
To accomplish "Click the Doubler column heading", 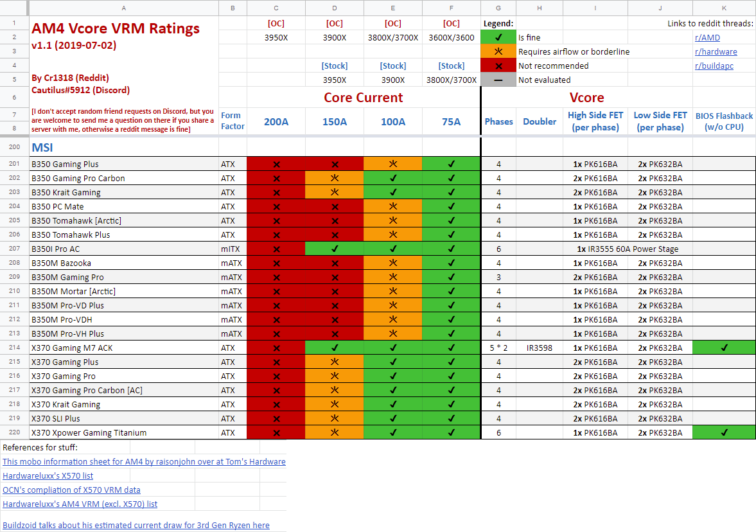I will tap(540, 121).
